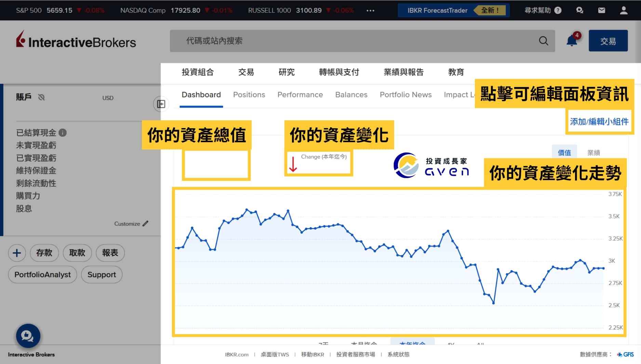The height and width of the screenshot is (364, 641).
Task: Open the 研究 menu
Action: [x=286, y=72]
